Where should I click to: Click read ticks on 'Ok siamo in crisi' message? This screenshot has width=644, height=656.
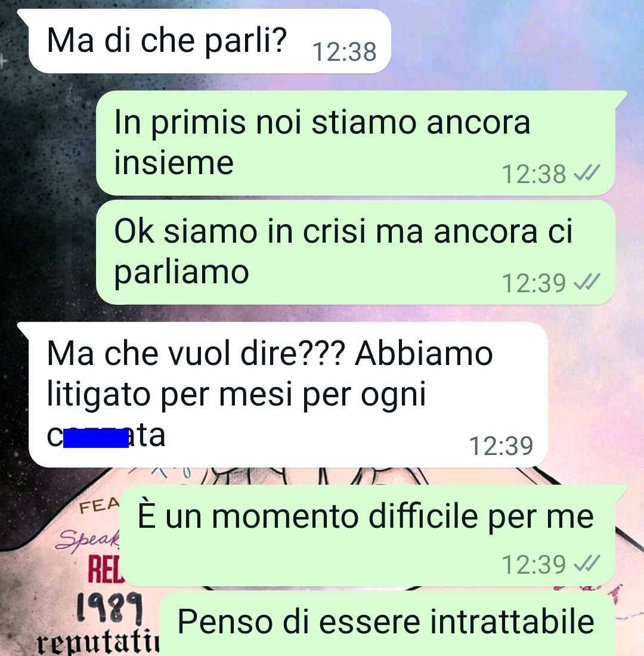pos(587,281)
